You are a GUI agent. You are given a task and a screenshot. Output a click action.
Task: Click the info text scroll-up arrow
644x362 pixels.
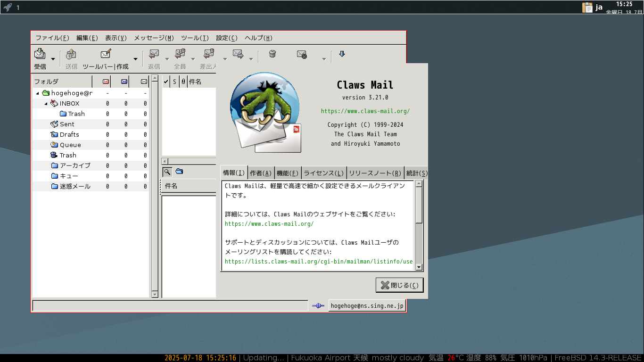(419, 183)
